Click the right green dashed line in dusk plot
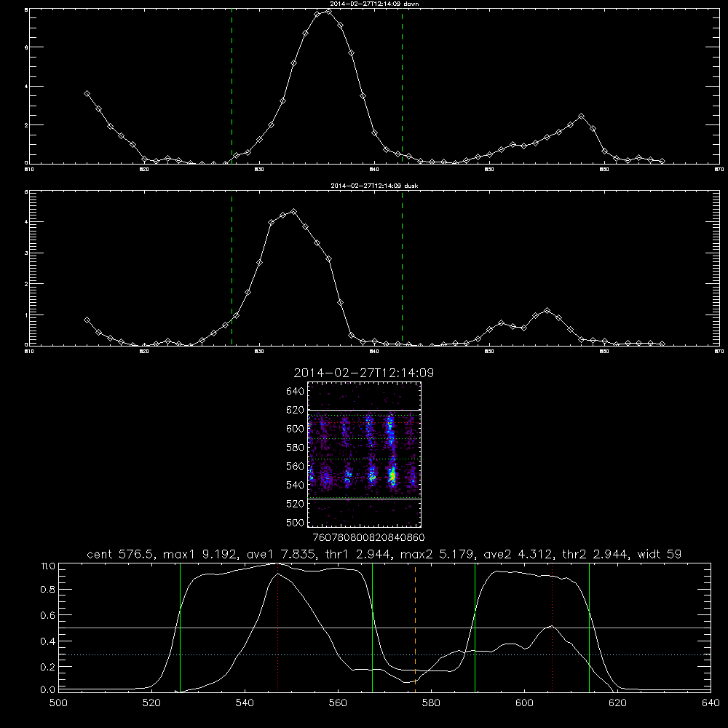The width and height of the screenshot is (728, 728). click(x=402, y=268)
